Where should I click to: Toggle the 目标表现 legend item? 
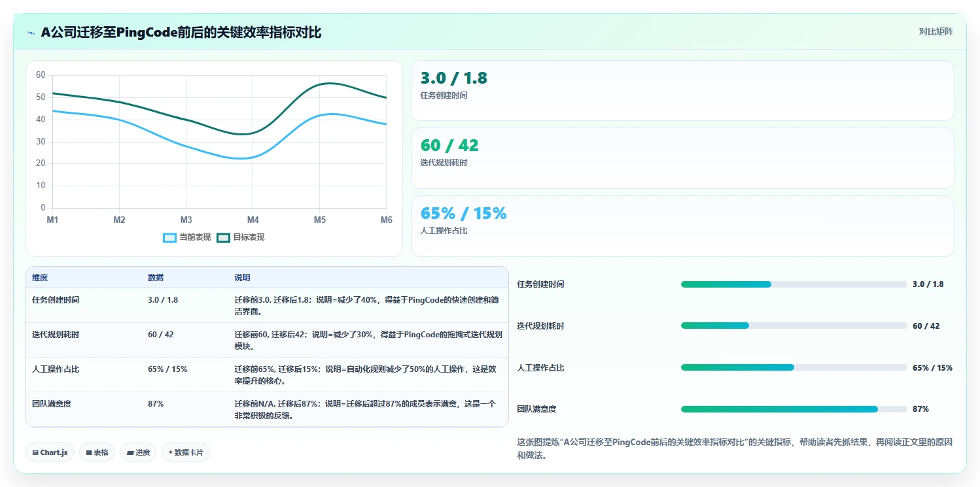(241, 237)
